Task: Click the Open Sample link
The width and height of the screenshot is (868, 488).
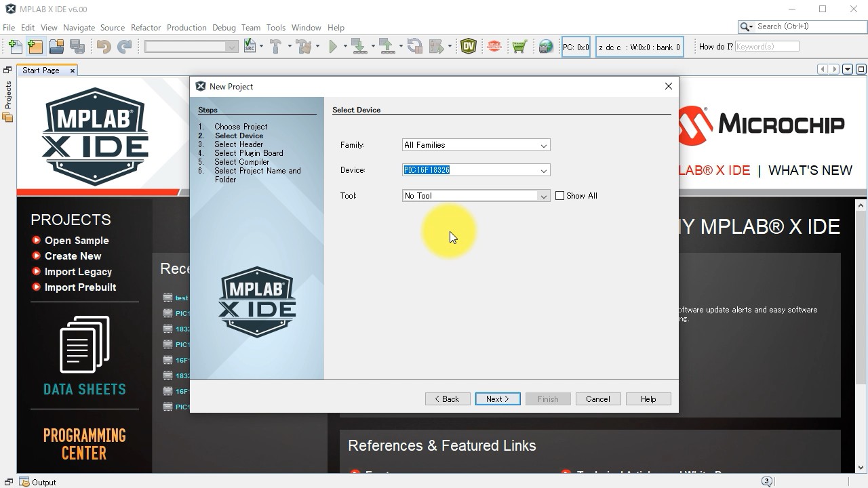Action: click(77, 241)
